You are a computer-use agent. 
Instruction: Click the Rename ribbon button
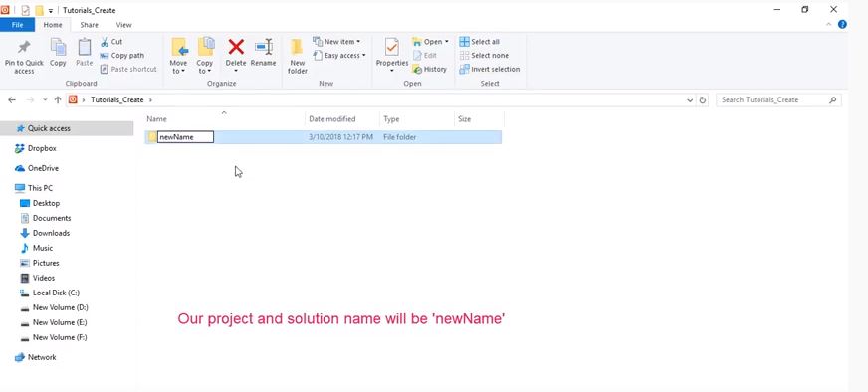(263, 53)
